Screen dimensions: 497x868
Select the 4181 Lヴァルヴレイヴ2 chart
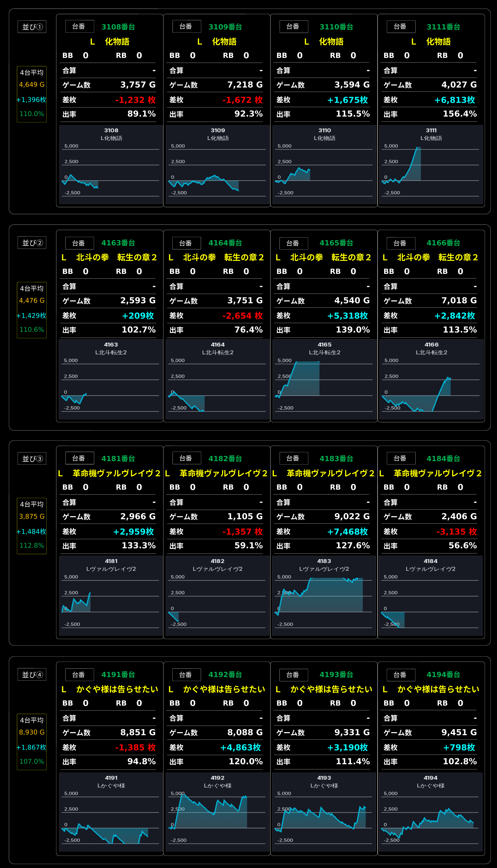111,596
